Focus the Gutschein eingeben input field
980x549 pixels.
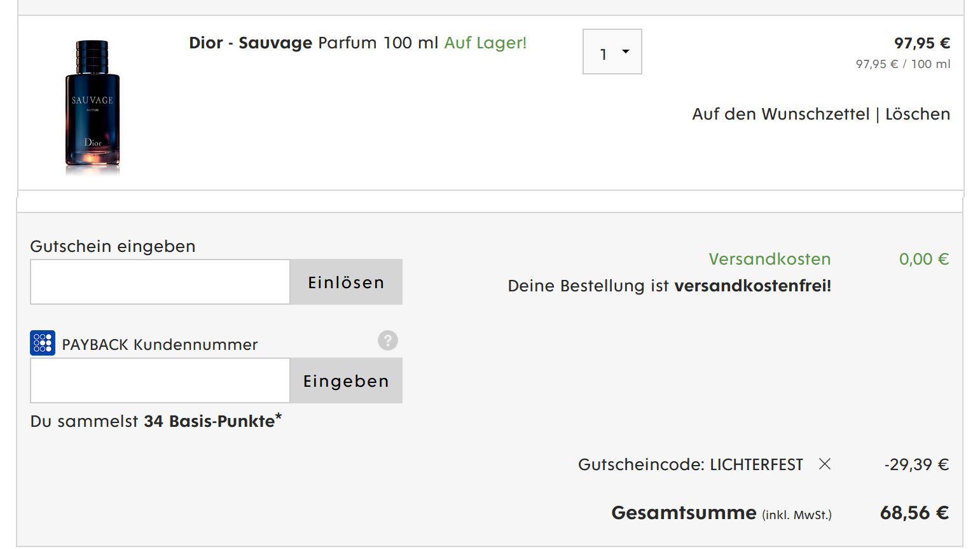160,282
